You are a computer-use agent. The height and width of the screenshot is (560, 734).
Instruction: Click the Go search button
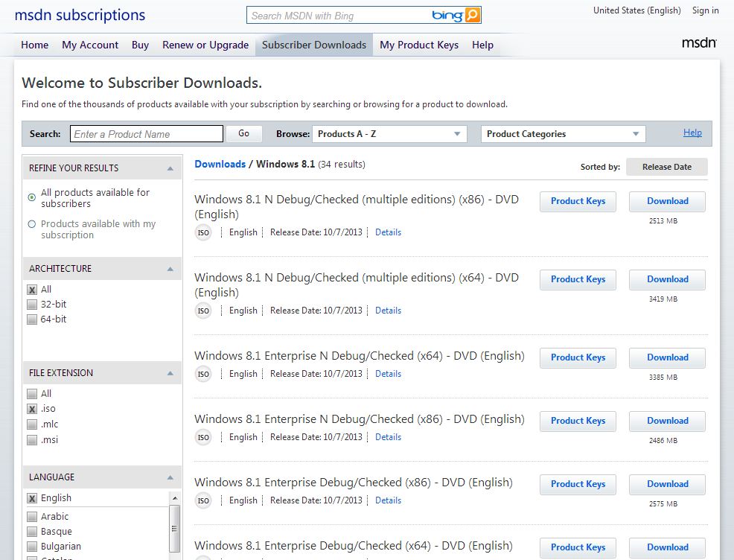point(243,133)
